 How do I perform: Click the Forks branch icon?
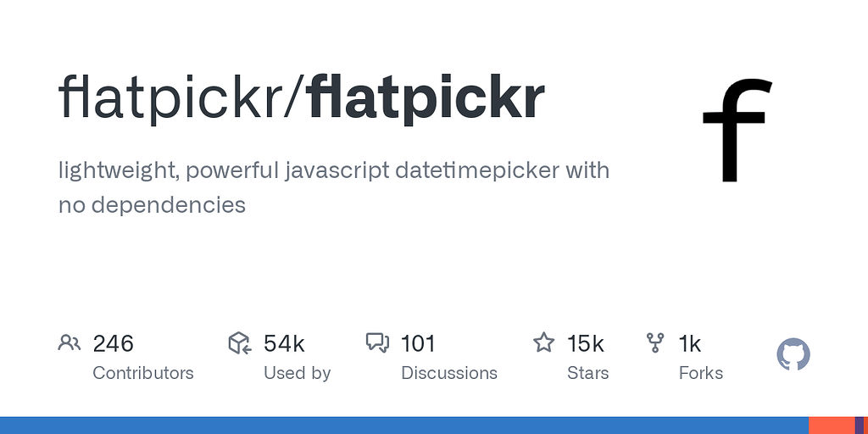click(x=655, y=342)
